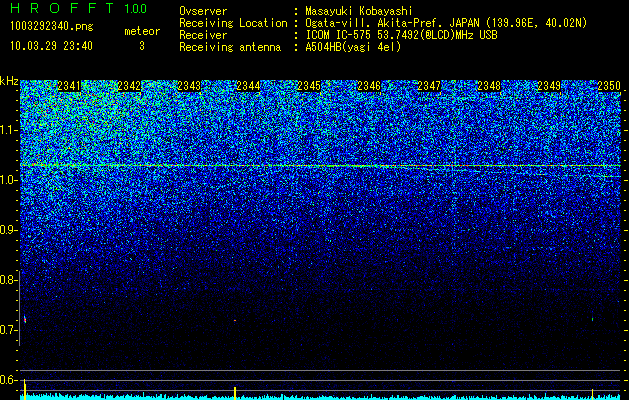Click the green meteor echo dot below 2350

592,319
